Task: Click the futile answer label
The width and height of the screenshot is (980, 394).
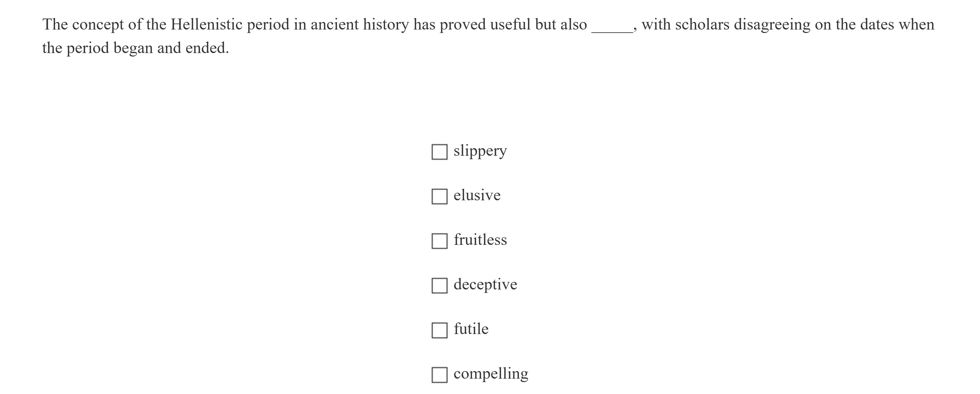Action: [x=471, y=329]
